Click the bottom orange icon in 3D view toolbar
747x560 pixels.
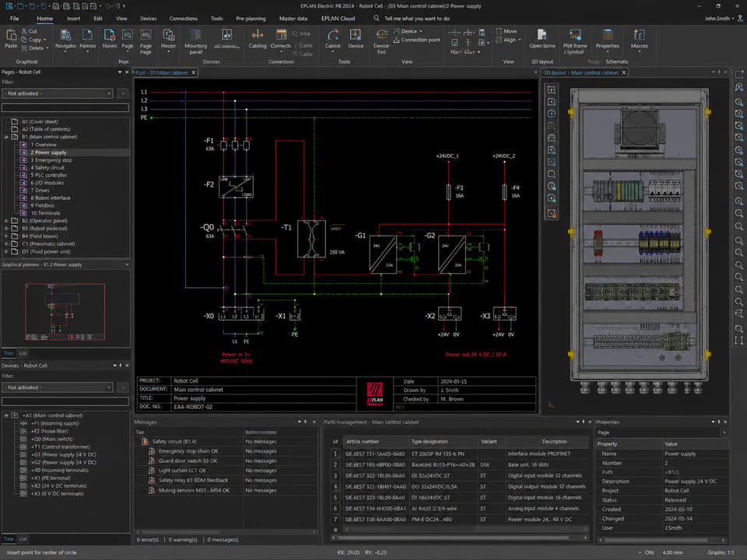point(551,213)
